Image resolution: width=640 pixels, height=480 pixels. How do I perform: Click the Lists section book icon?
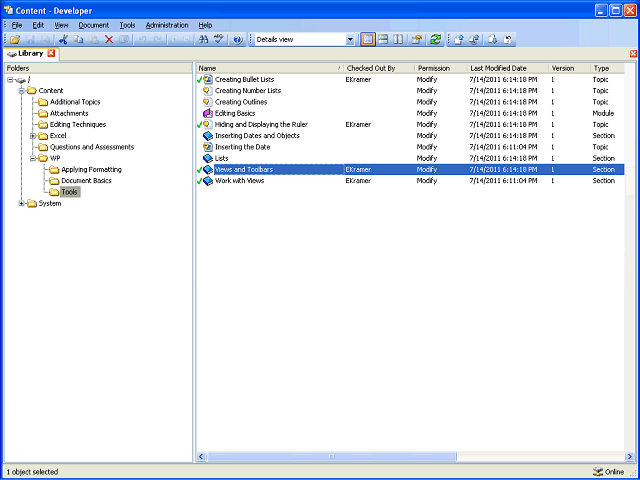coord(208,158)
